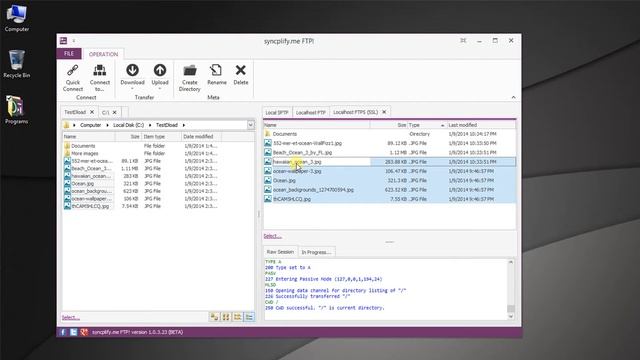Close the C:\ local tab
Image resolution: width=640 pixels, height=360 pixels.
115,112
